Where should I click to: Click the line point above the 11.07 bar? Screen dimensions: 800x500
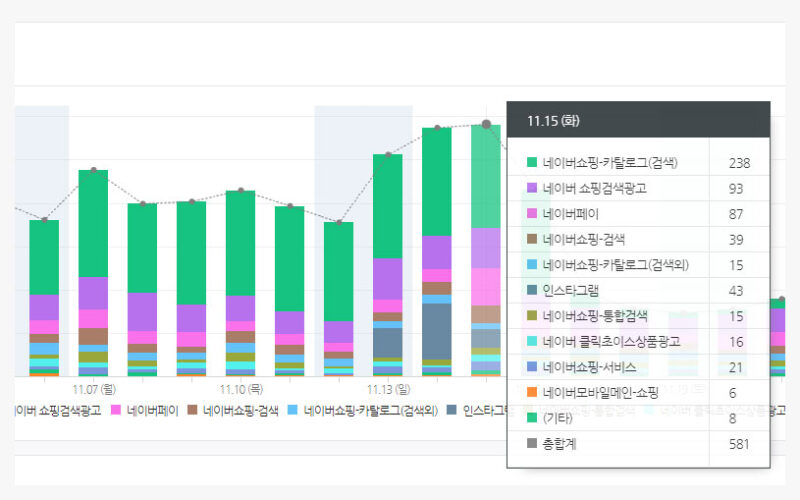pyautogui.click(x=93, y=170)
